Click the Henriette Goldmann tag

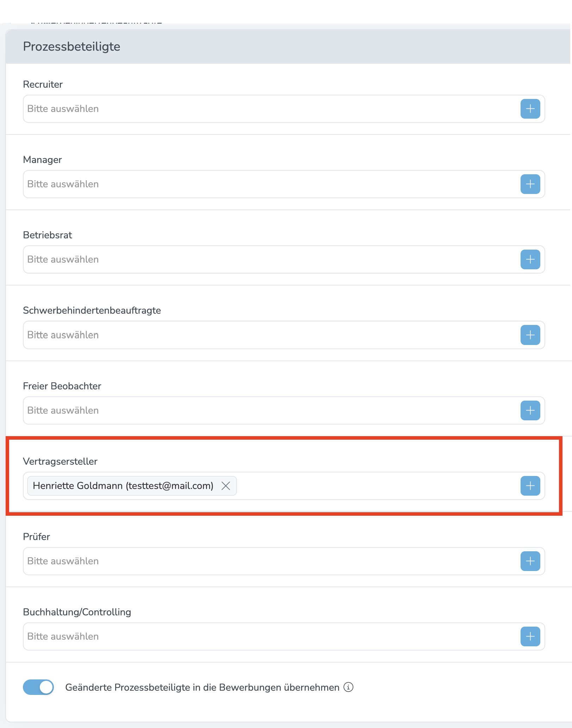123,486
